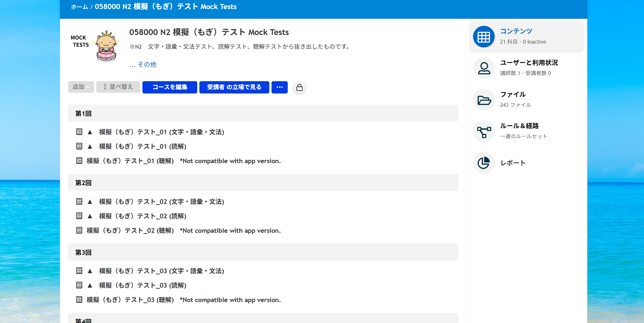This screenshot has height=323, width=644.
Task: Open the three-dots more options menu
Action: (279, 87)
